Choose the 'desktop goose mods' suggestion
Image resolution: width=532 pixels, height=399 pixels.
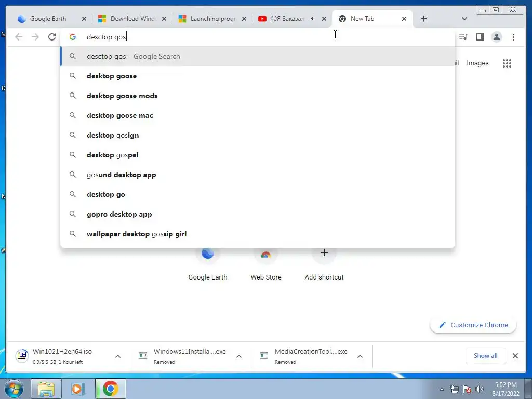pyautogui.click(x=258, y=96)
